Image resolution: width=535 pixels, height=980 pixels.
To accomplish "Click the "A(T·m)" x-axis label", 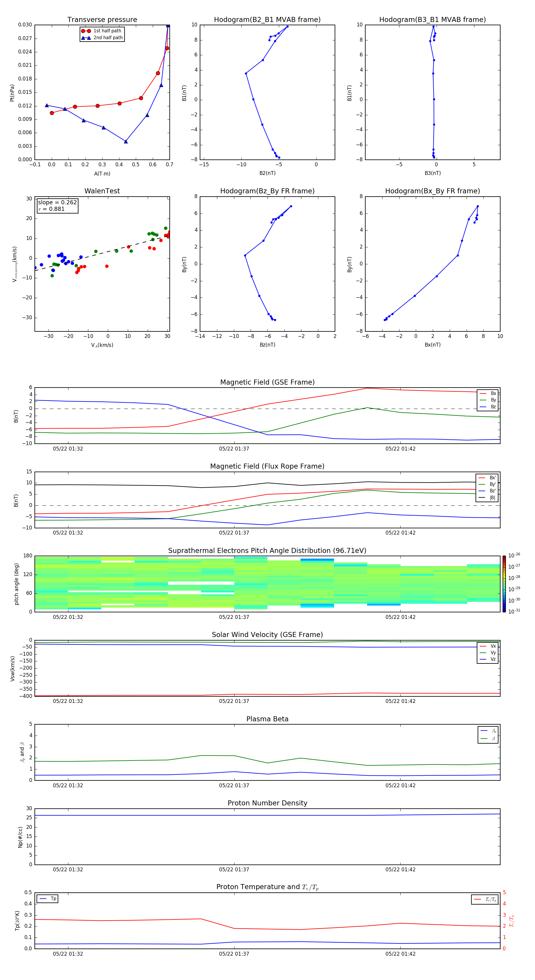I will (x=102, y=174).
